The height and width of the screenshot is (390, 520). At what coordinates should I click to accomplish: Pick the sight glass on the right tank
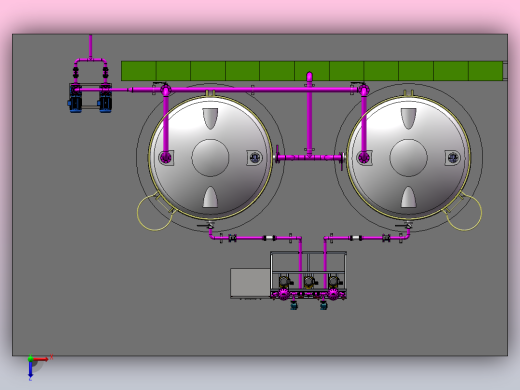pyautogui.click(x=453, y=157)
